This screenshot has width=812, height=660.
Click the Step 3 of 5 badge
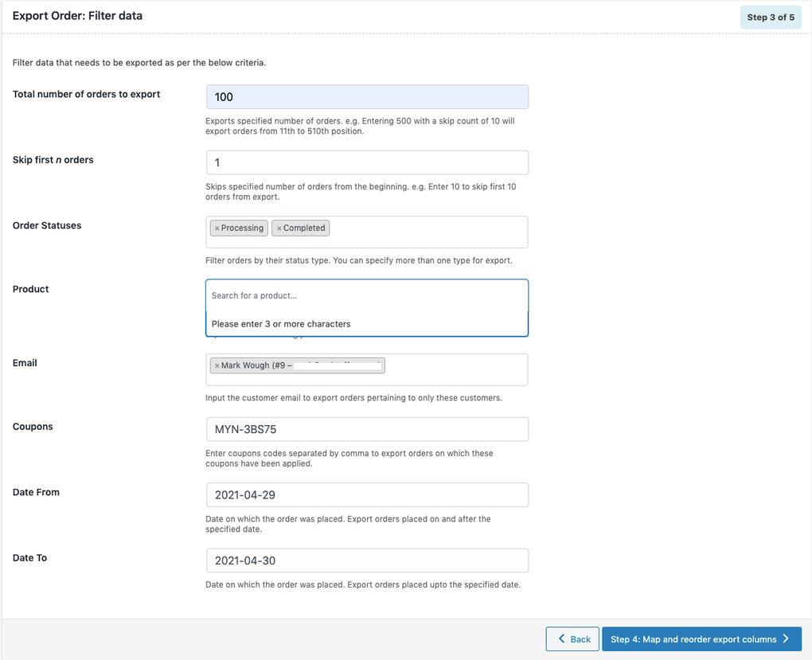(771, 17)
